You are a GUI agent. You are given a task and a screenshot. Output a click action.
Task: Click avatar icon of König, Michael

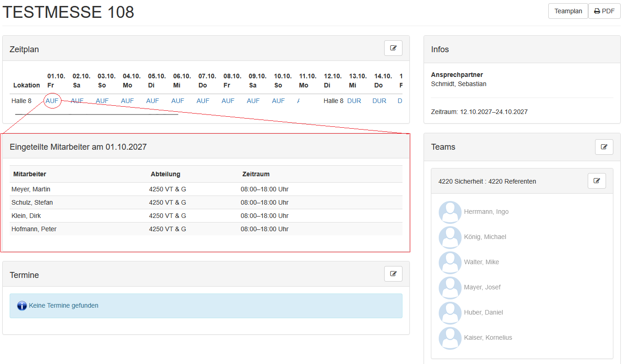tap(450, 237)
